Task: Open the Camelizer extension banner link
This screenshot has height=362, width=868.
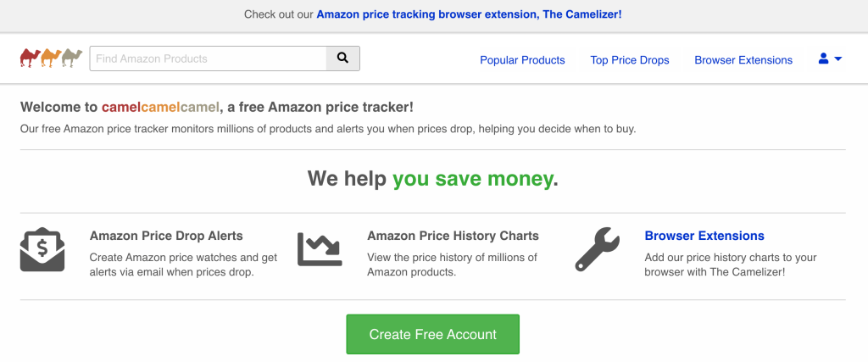Action: pyautogui.click(x=469, y=14)
